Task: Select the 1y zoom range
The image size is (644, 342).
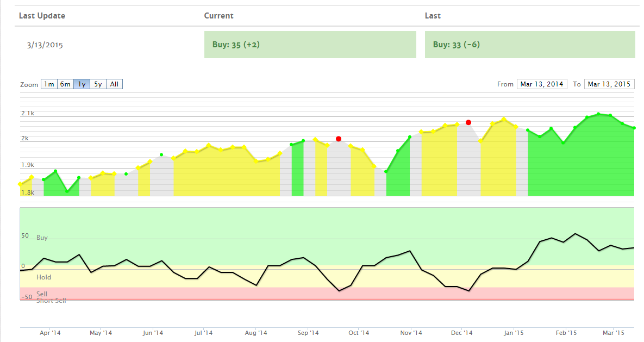Action: point(82,84)
